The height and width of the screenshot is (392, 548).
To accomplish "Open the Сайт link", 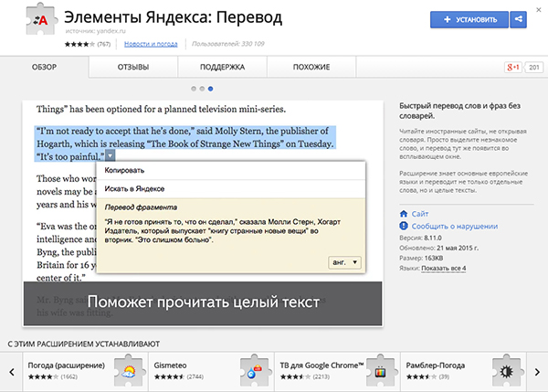I will pyautogui.click(x=420, y=214).
